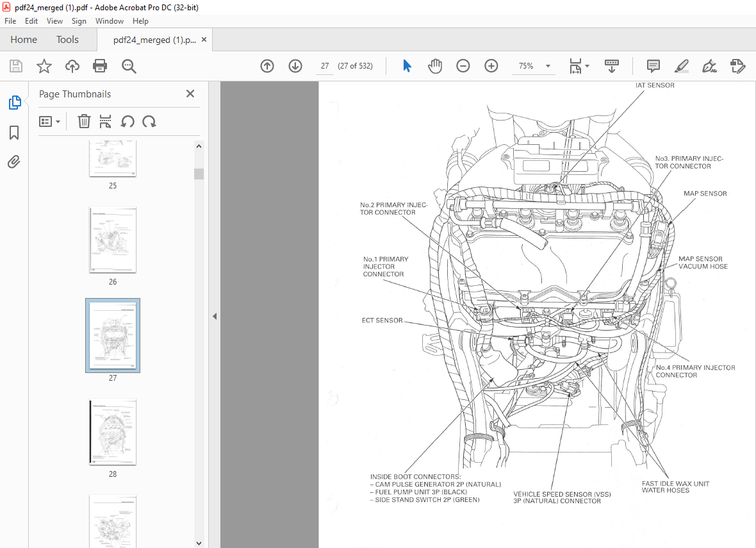The image size is (756, 548).
Task: Zoom out with the minus icon
Action: [463, 66]
